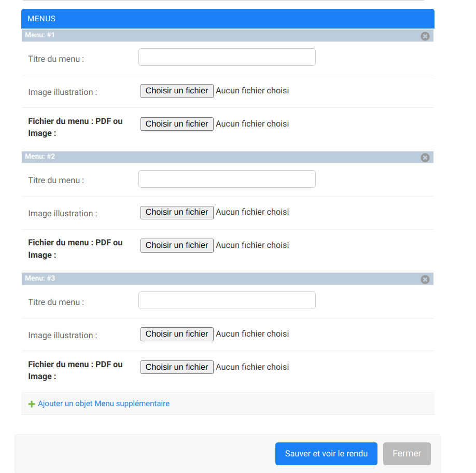
Task: Click the MENUS section header
Action: (227, 19)
